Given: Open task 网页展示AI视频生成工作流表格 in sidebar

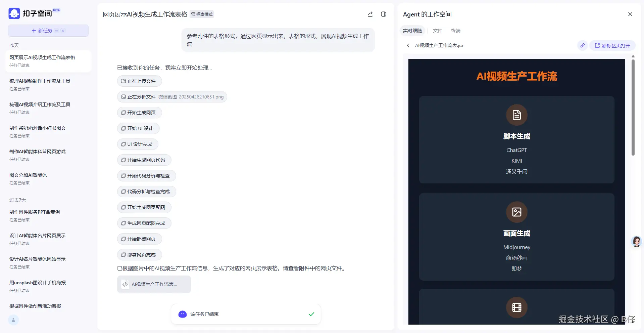Looking at the screenshot, I should [48, 61].
